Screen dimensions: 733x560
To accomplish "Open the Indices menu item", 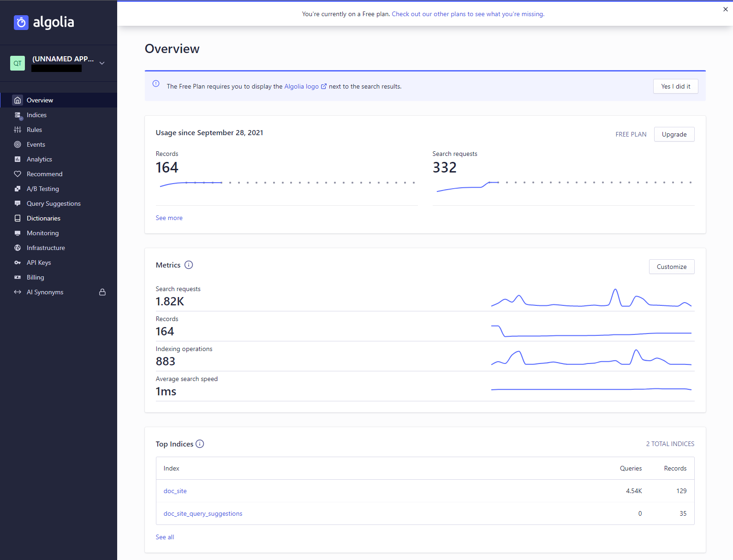I will coord(59,115).
